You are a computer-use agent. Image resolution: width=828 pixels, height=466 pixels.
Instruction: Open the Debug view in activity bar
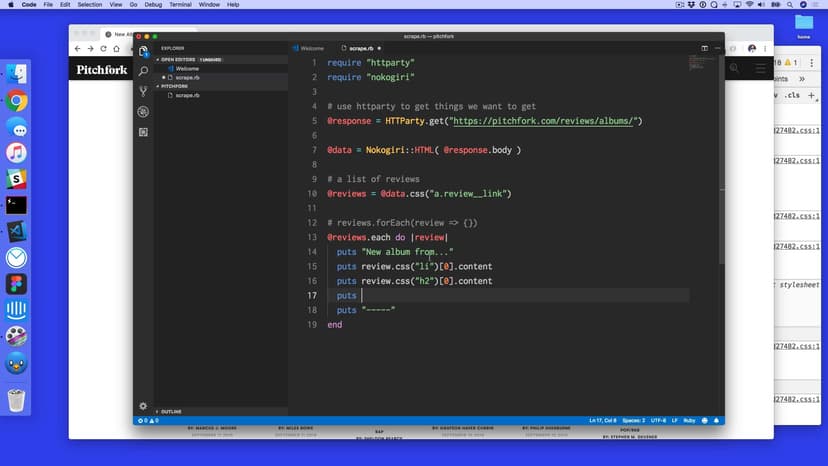pyautogui.click(x=143, y=112)
